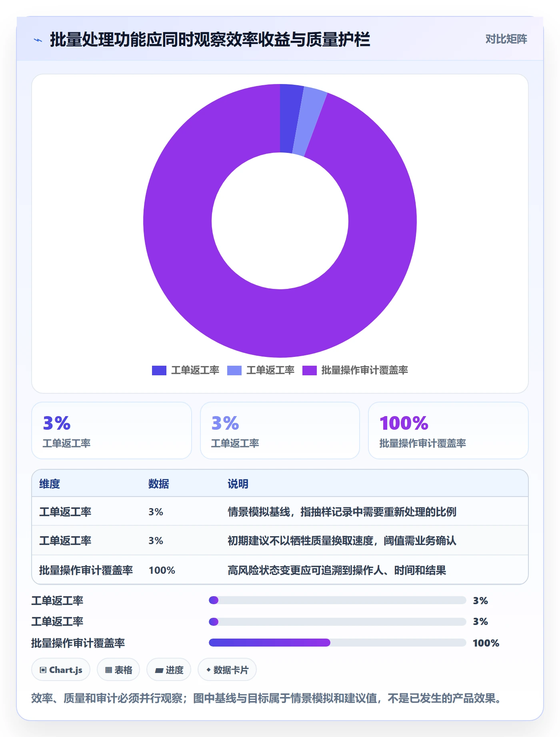Viewport: 560px width, 737px height.
Task: Open the dark blue 3% stat card
Action: [112, 431]
